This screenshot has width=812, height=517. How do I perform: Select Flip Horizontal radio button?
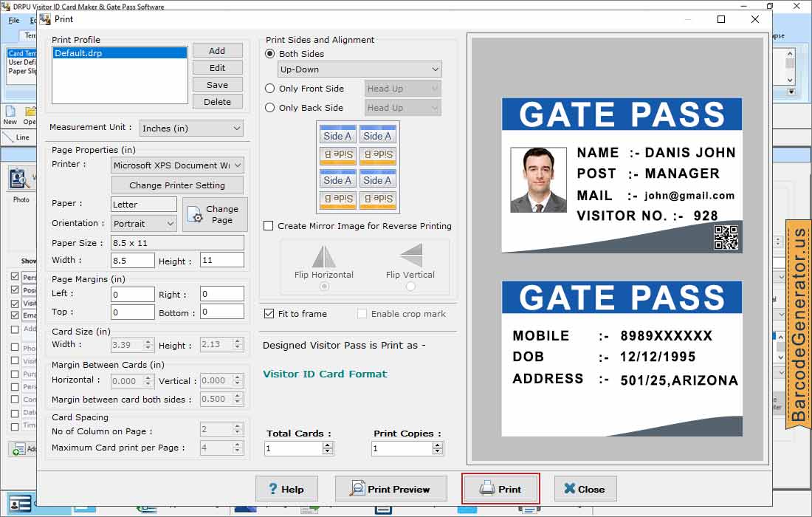tap(324, 286)
